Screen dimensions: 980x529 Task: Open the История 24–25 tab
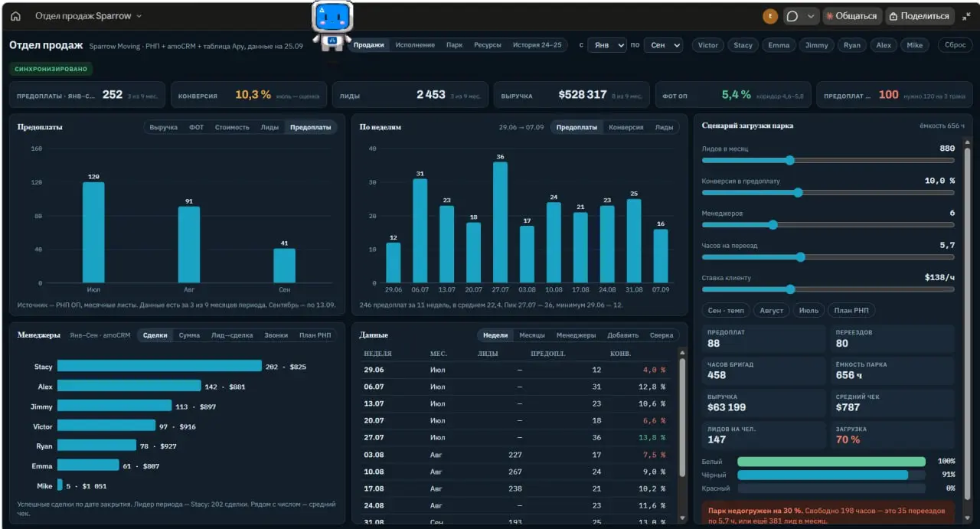[x=537, y=45]
